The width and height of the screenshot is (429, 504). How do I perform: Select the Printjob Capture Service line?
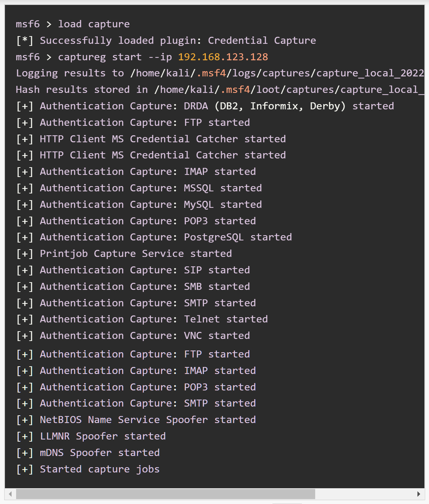click(x=124, y=253)
